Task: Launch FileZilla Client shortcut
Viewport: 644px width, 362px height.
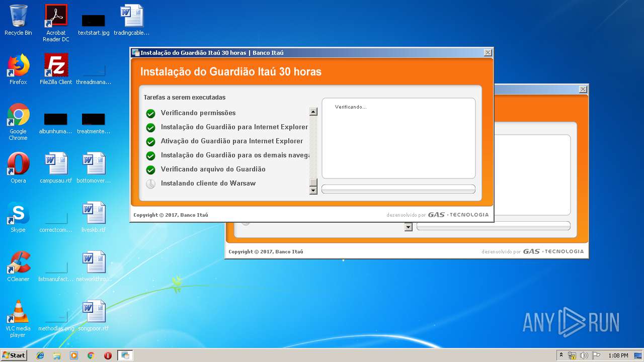Action: point(56,69)
